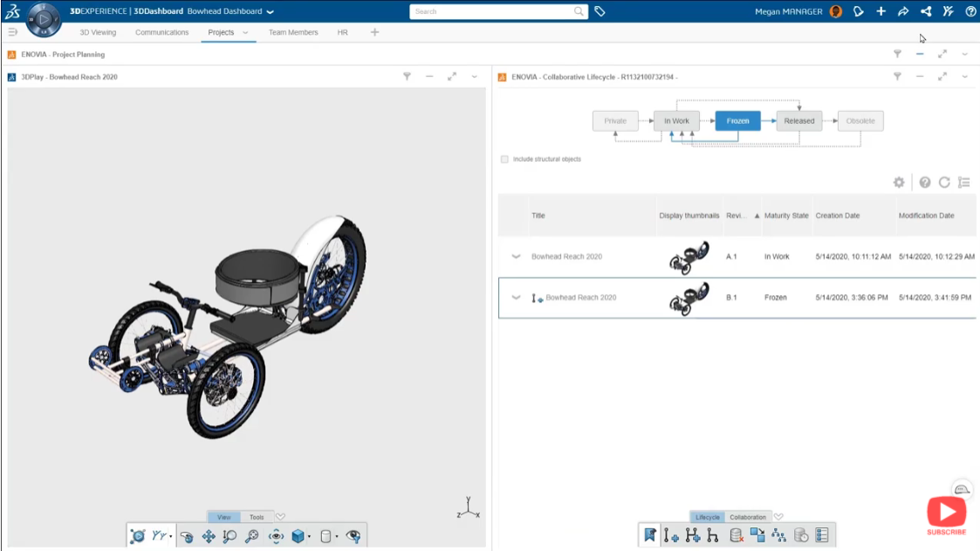Click the forward-arrow share icon in top bar
980x551 pixels.
[903, 11]
